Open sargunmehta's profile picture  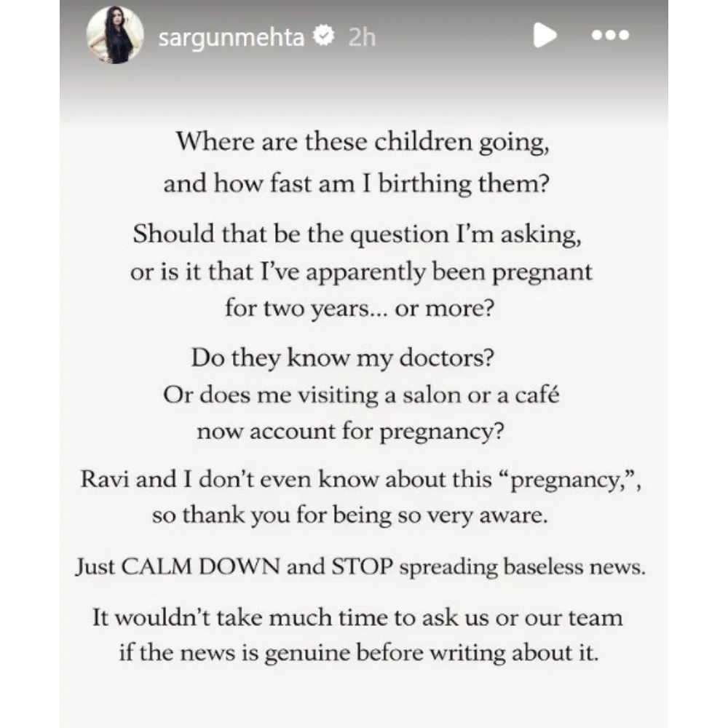tap(112, 36)
